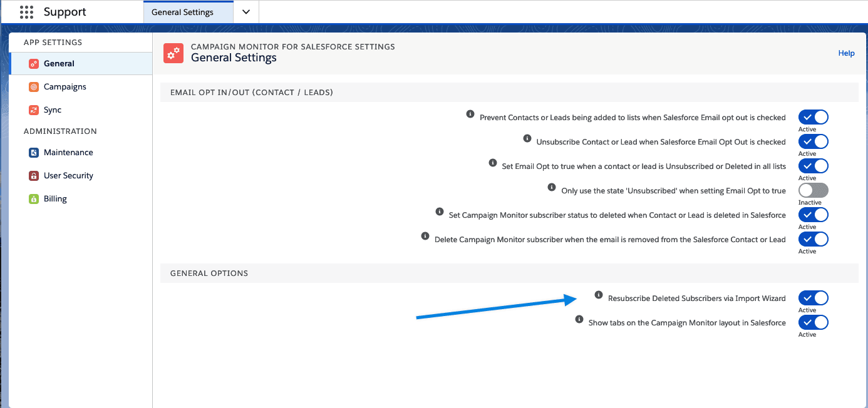Toggle Unsubscribe Contact or Lead on Opt Out

pyautogui.click(x=814, y=141)
